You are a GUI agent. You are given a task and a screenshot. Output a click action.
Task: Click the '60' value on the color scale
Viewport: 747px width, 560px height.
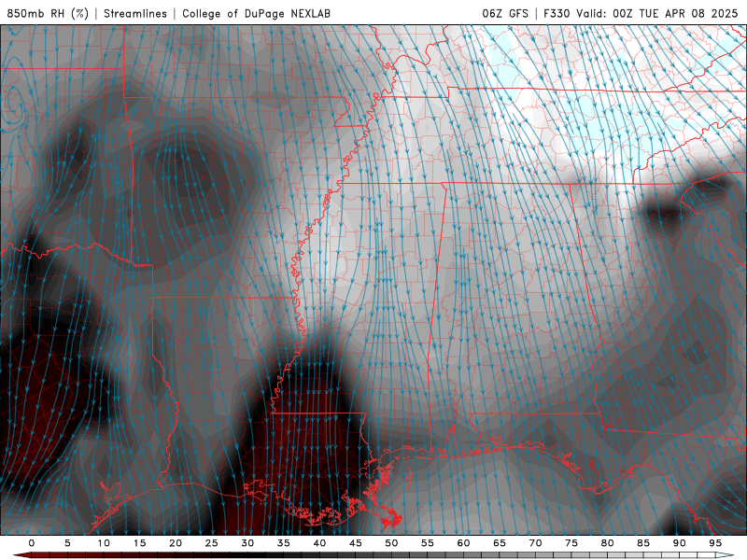[463, 543]
